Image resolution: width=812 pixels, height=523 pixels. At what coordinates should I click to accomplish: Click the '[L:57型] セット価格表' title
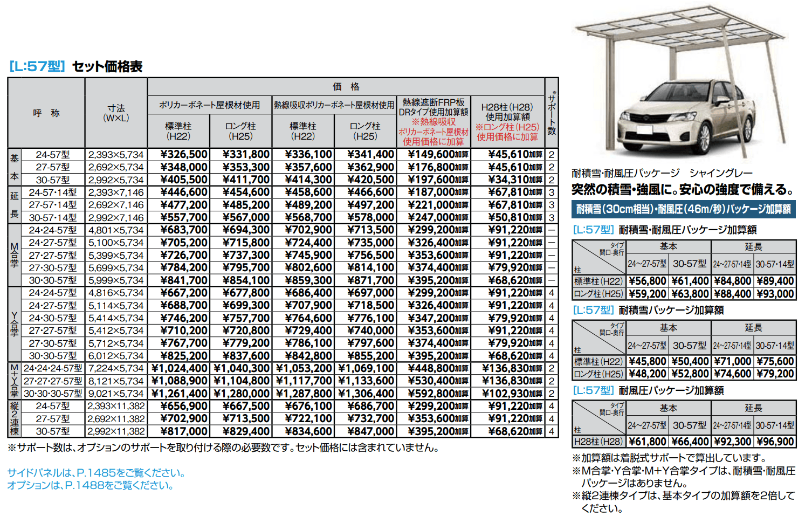[76, 66]
